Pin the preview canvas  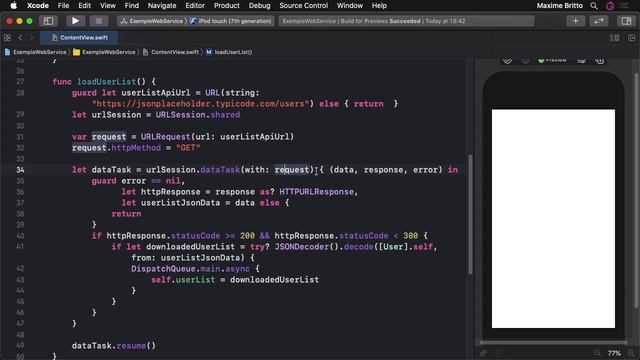(484, 353)
